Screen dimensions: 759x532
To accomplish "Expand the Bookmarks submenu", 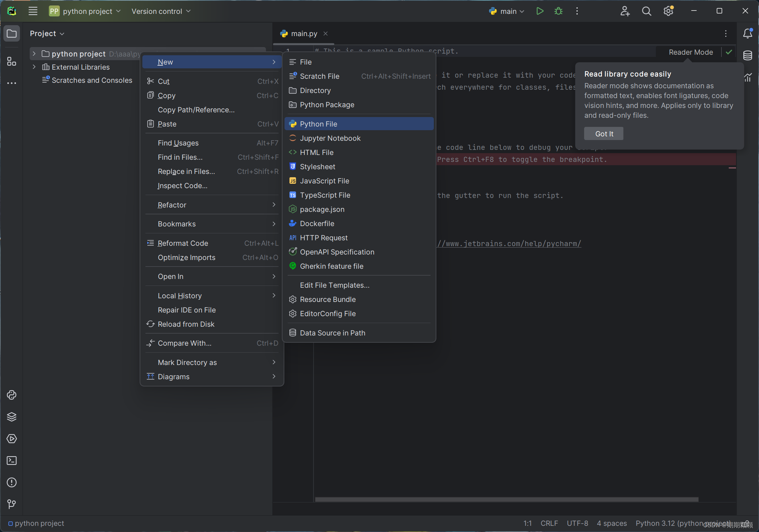I will (x=212, y=224).
